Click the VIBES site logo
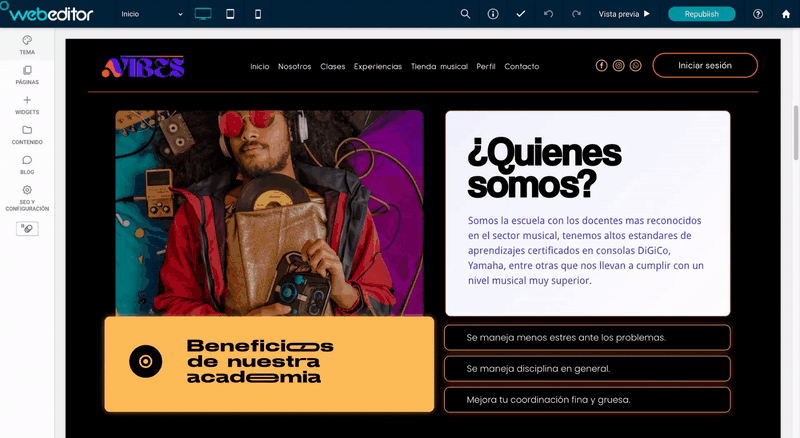The width and height of the screenshot is (800, 438). (143, 67)
